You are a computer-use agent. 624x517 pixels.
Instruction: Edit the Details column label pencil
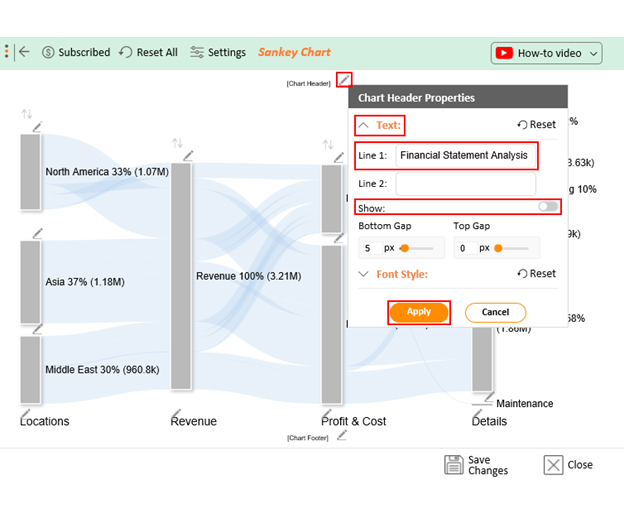point(477,414)
